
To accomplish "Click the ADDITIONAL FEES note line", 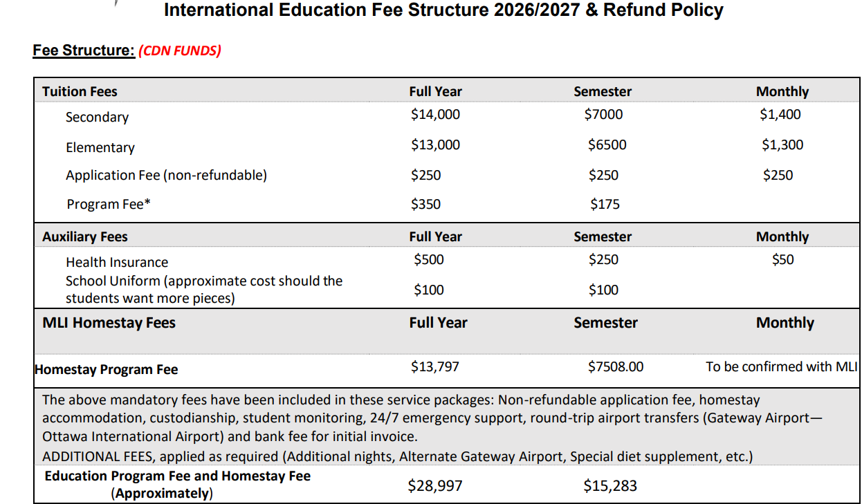I will coord(397,457).
